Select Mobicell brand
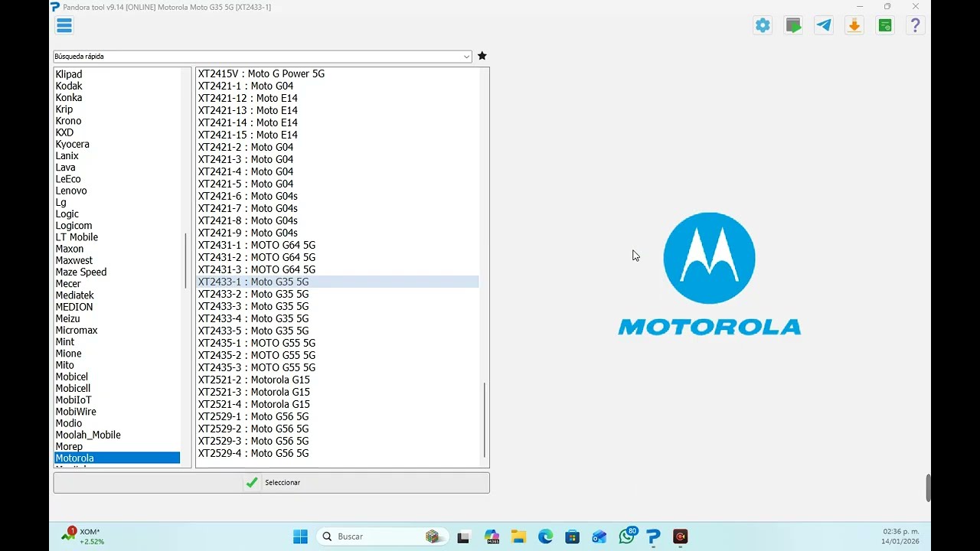980x551 pixels. [x=73, y=388]
